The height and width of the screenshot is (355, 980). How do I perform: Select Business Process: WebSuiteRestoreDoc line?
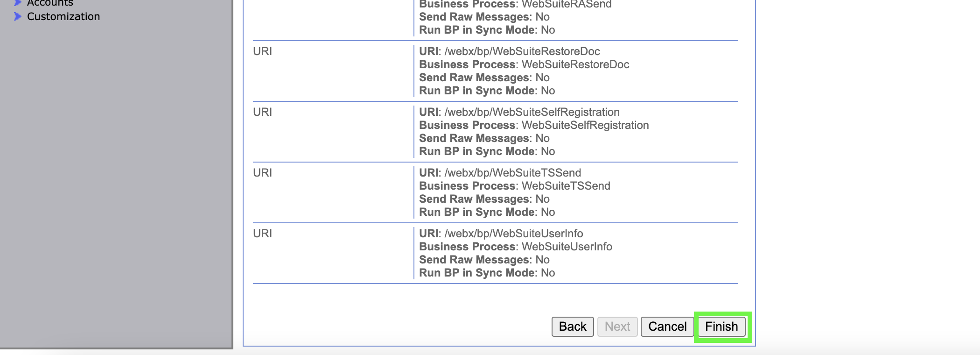click(x=524, y=64)
